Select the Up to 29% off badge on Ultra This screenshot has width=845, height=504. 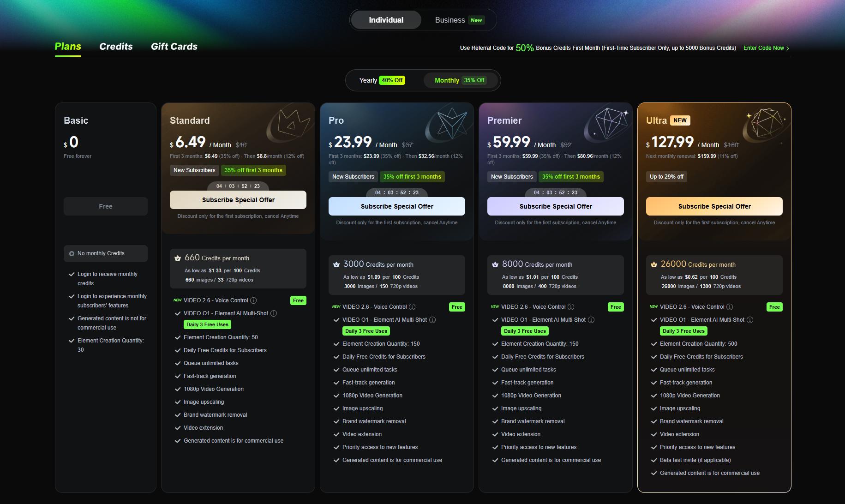666,177
